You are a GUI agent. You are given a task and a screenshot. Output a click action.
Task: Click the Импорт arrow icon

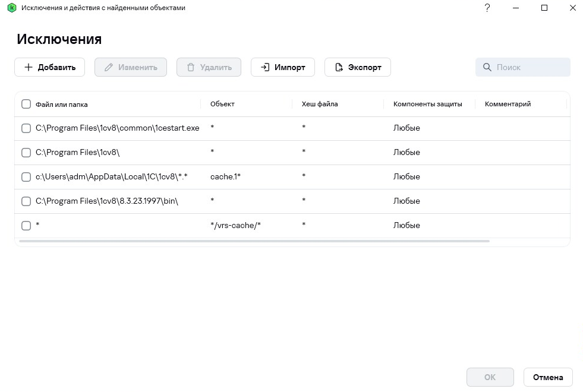pos(265,67)
